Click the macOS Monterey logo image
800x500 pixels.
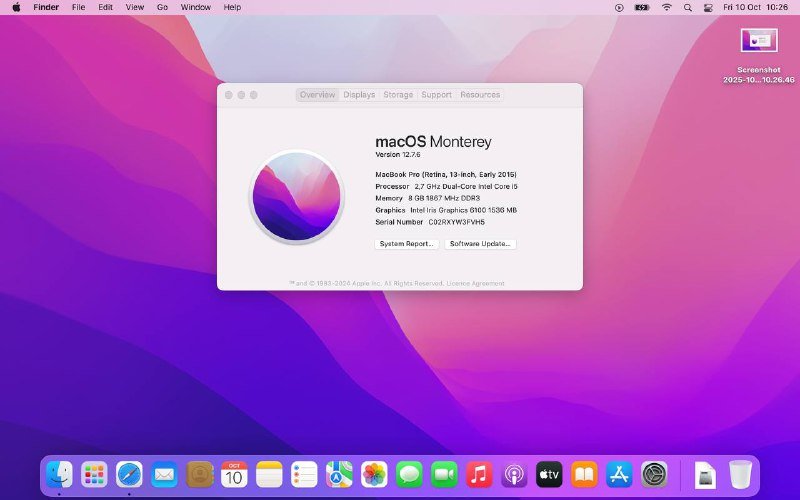pos(296,196)
